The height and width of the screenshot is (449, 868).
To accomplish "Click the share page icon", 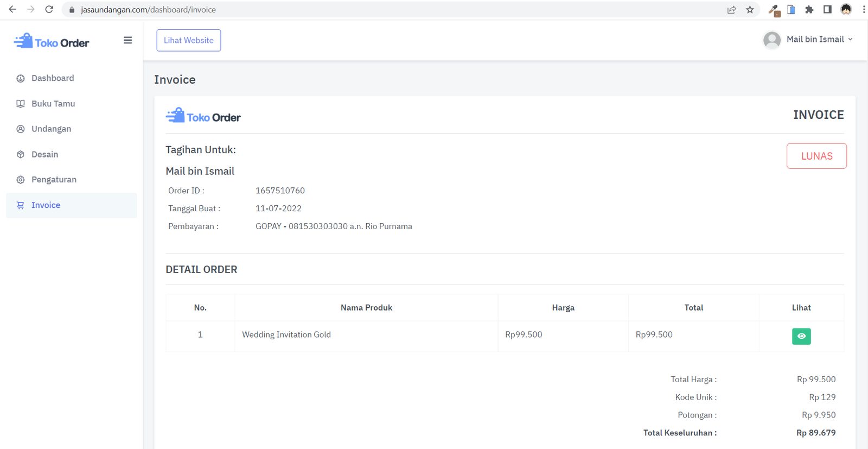I will click(x=731, y=10).
